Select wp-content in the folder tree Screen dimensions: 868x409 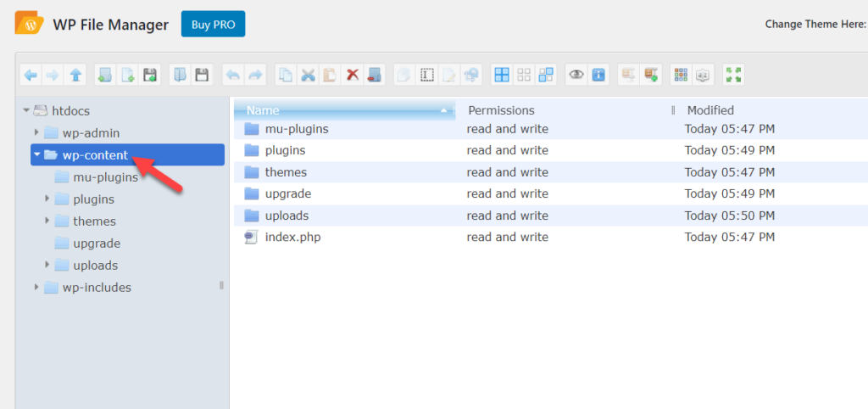127,154
